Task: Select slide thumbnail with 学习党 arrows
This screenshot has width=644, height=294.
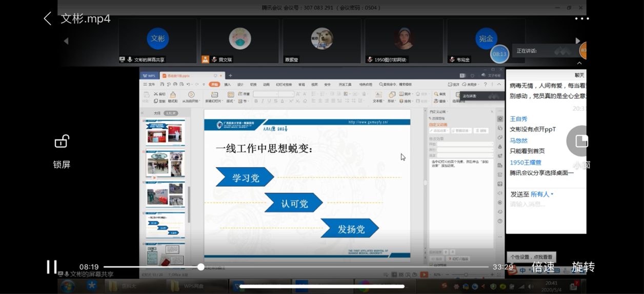Action: [165, 225]
